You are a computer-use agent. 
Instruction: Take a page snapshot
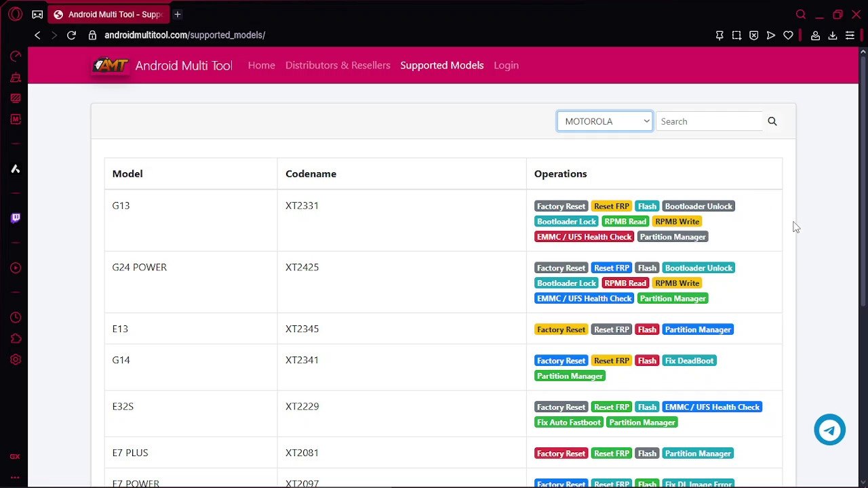coord(736,35)
